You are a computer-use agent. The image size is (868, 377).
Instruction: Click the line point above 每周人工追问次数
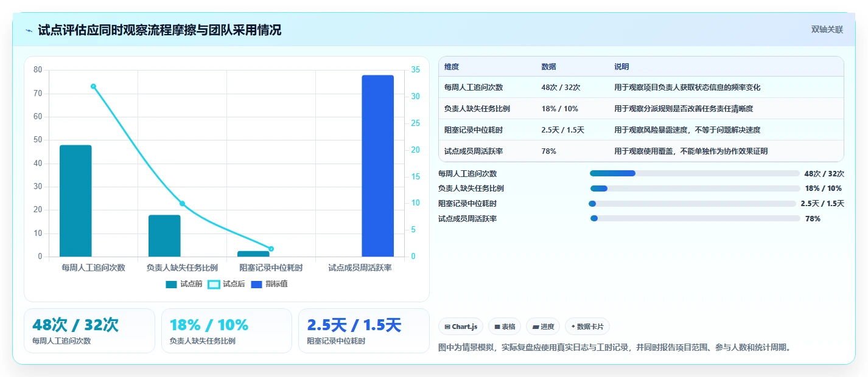click(x=93, y=86)
